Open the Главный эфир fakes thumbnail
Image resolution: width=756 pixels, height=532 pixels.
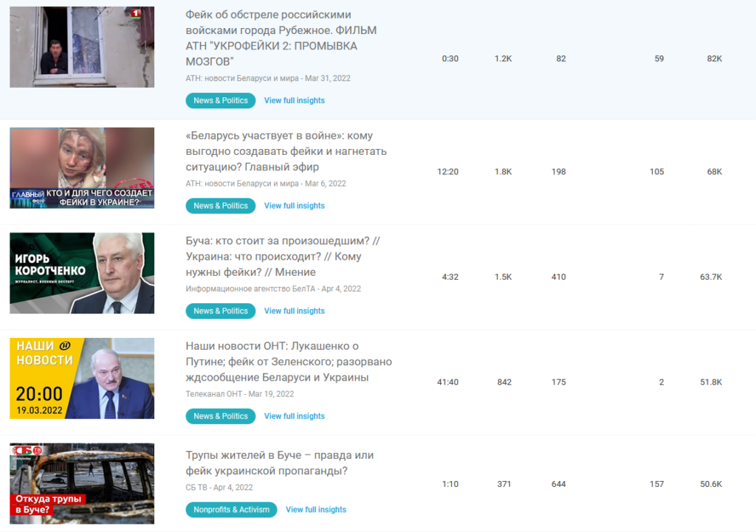82,167
